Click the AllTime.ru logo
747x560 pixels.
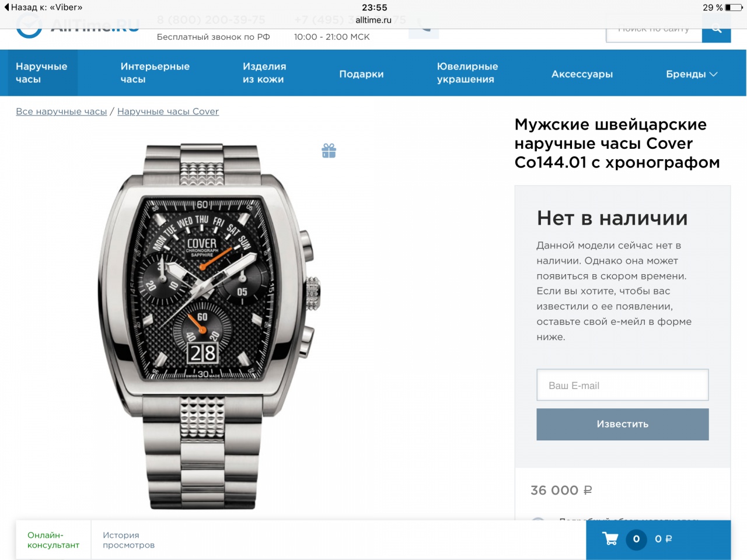click(78, 27)
